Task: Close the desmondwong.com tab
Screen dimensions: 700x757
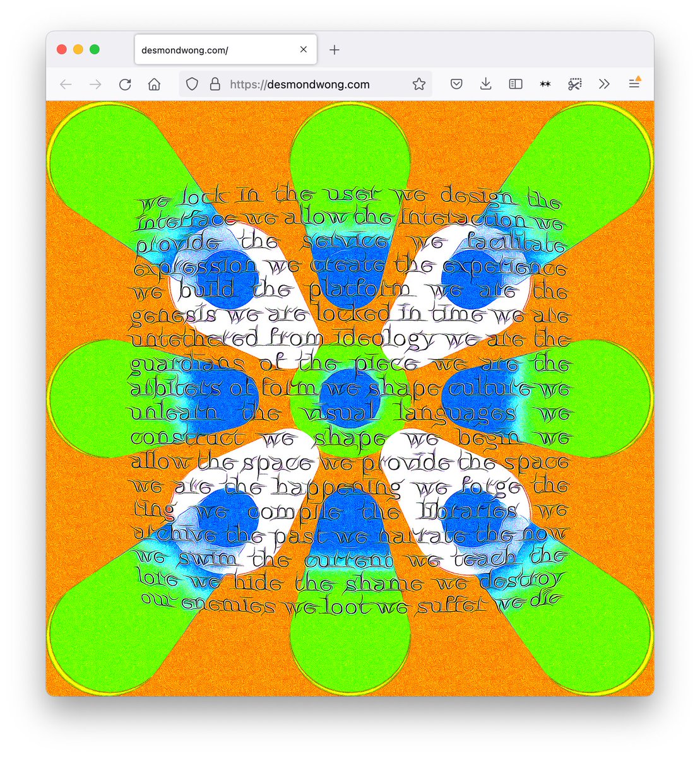Action: pyautogui.click(x=304, y=50)
